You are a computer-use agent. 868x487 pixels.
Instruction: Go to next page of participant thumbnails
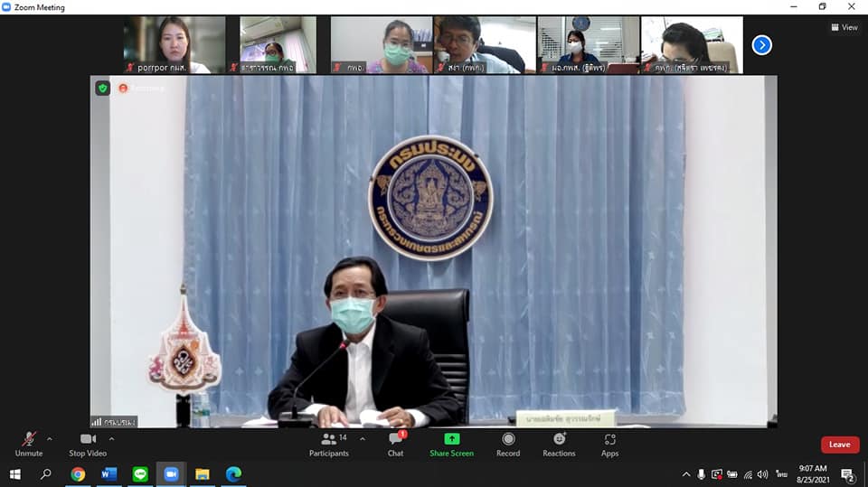(761, 44)
